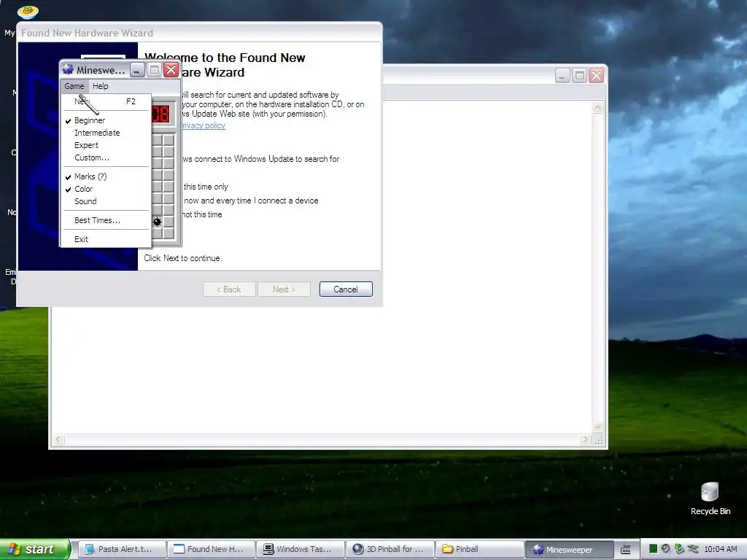Close the Minesweeper window
Viewport: 747px width, 560px height.
click(171, 70)
